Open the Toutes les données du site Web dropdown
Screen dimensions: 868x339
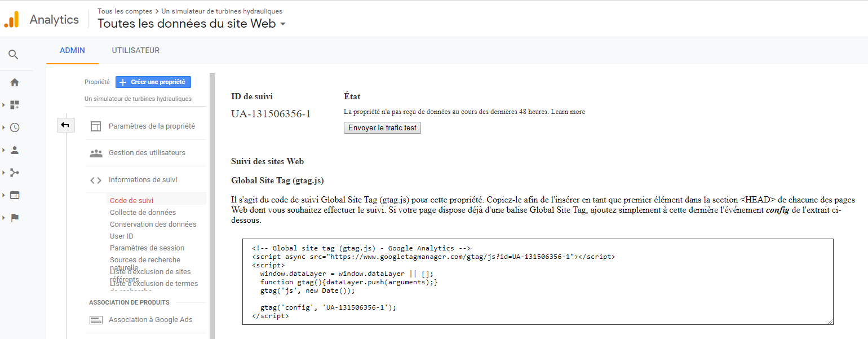(x=192, y=24)
